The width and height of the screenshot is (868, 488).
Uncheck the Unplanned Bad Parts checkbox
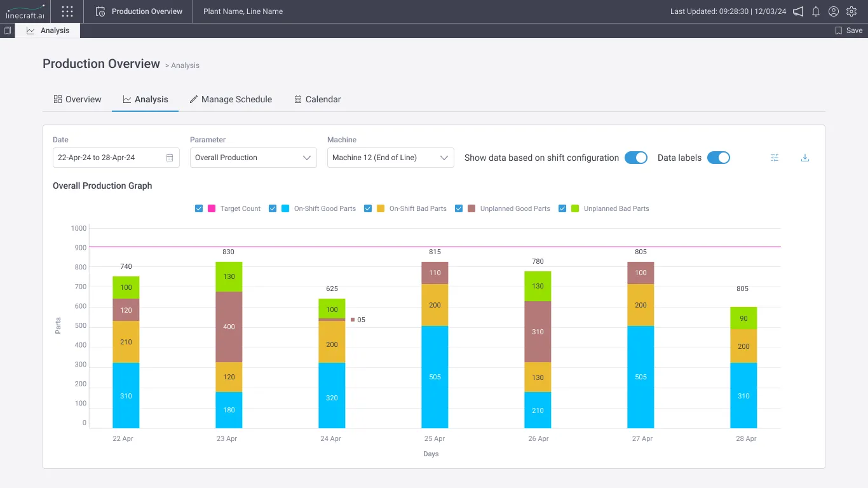pyautogui.click(x=562, y=208)
